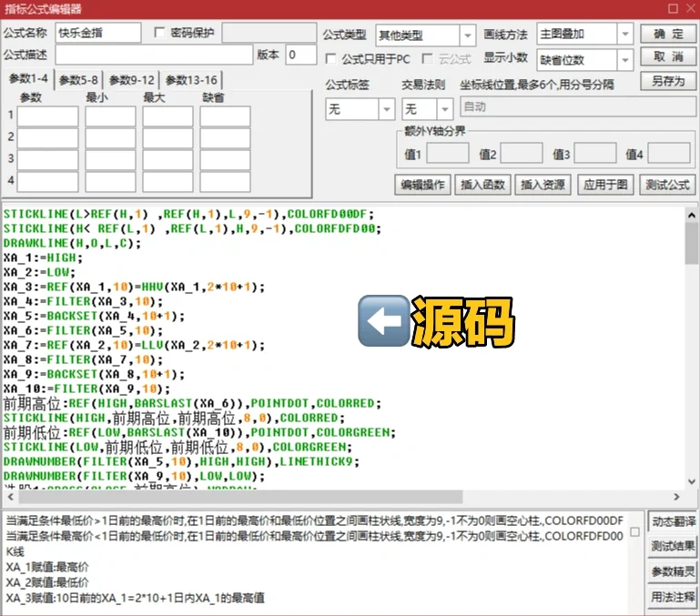Click code editor scroll down arrow
This screenshot has width=700, height=616.
coord(692,481)
